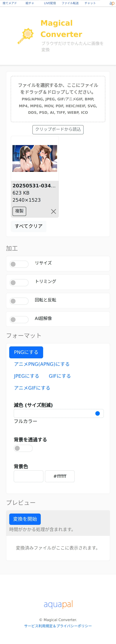Click クリップボードから読込 button
Viewport: 116px width, 644px height.
tap(58, 129)
